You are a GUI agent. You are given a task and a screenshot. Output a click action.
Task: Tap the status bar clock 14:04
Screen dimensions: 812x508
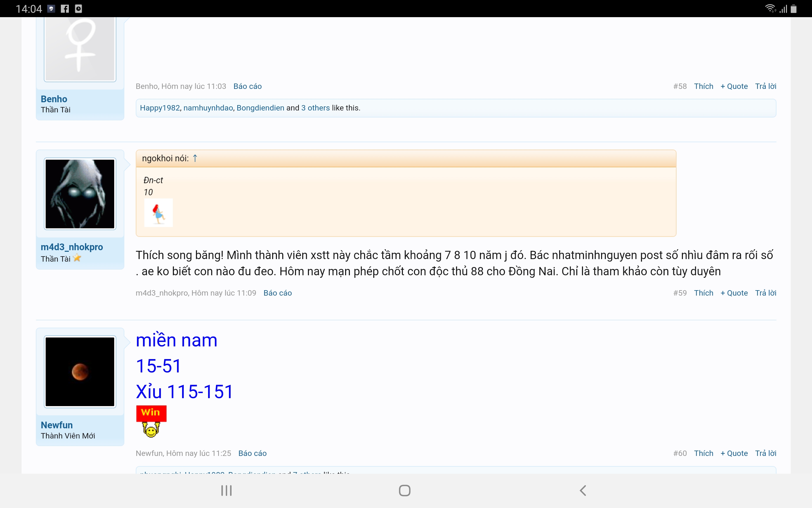click(29, 9)
